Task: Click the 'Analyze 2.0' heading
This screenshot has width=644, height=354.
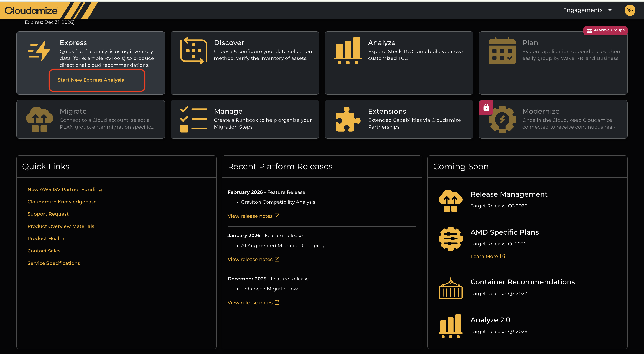Action: point(490,320)
